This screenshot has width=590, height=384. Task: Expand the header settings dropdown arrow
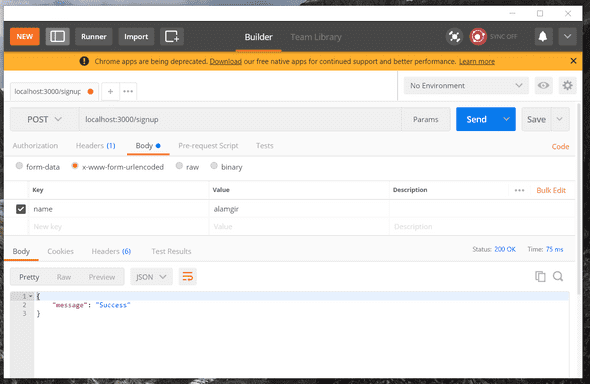click(x=567, y=36)
